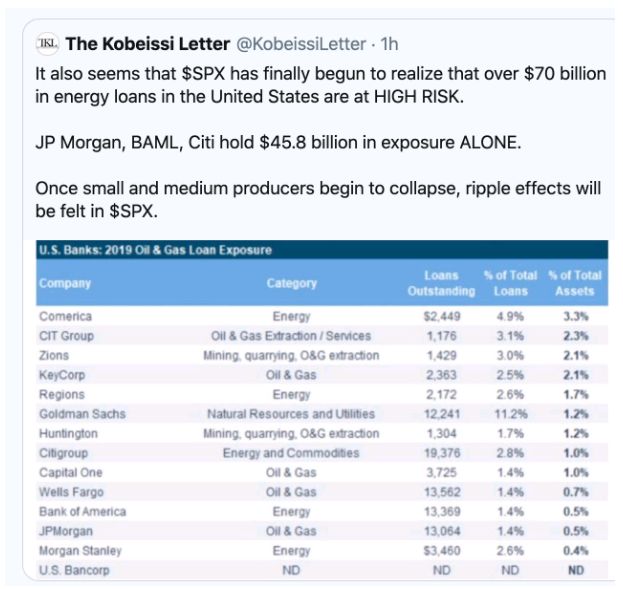The image size is (623, 589).
Task: Open the @KobeissiLetter handle link
Action: (301, 44)
